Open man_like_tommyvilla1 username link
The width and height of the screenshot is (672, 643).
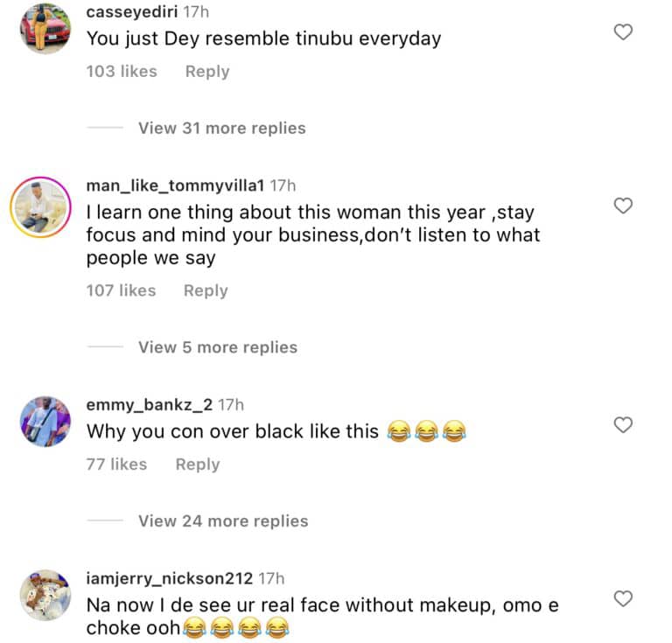click(x=176, y=185)
